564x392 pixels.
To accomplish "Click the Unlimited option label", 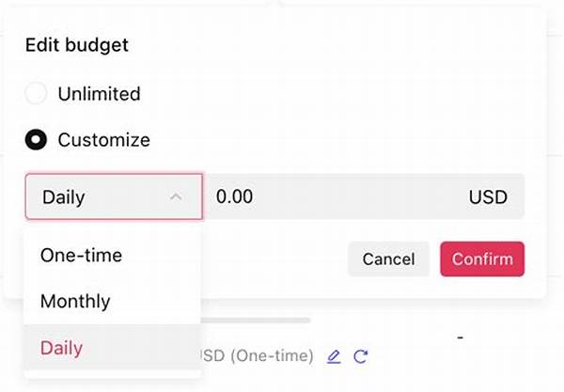I will [x=100, y=94].
